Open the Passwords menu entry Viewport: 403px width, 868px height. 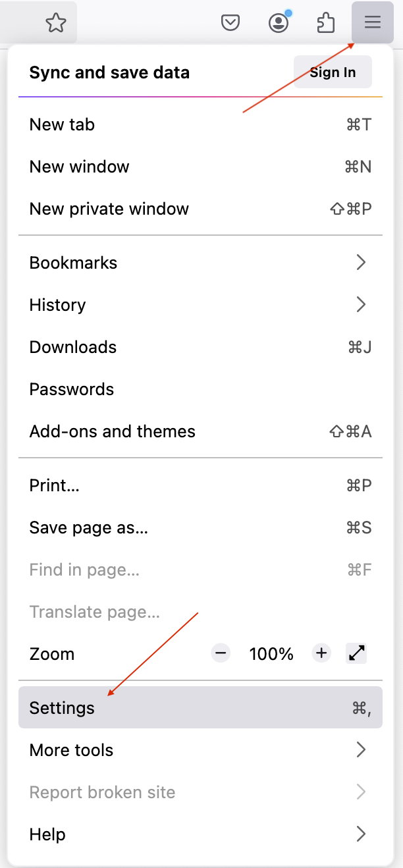pyautogui.click(x=72, y=389)
